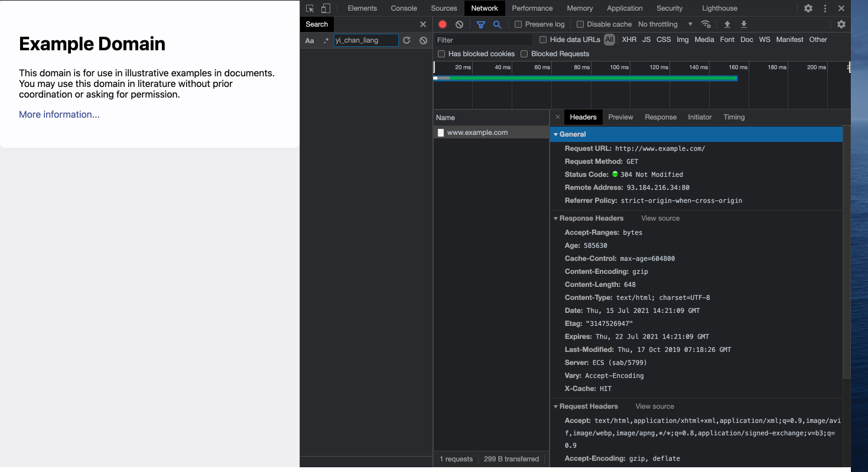868x472 pixels.
Task: Focus the search field containing yi_chan_liang
Action: [366, 40]
